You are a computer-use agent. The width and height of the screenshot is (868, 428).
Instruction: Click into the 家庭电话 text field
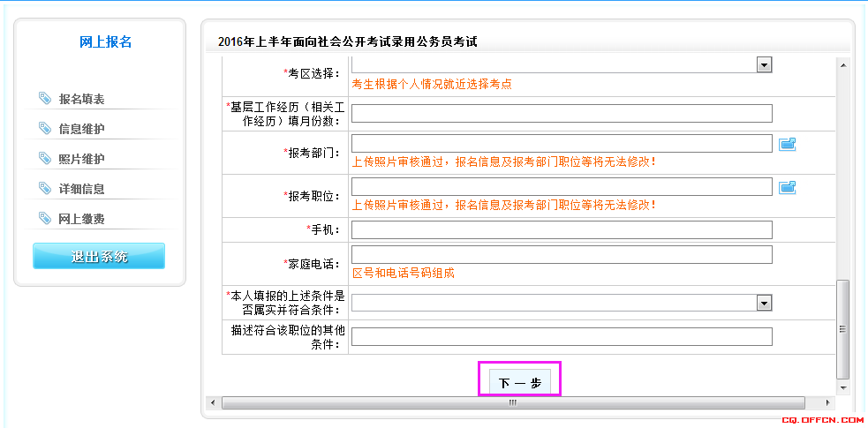click(562, 254)
